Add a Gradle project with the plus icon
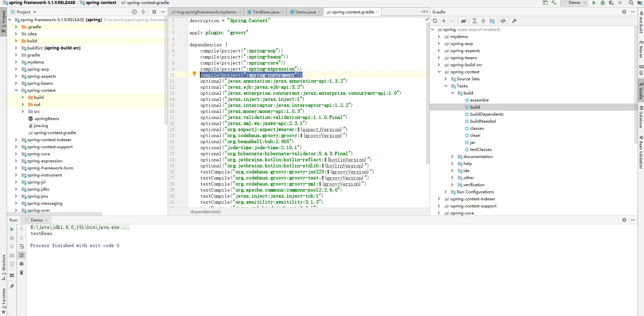 (x=444, y=21)
